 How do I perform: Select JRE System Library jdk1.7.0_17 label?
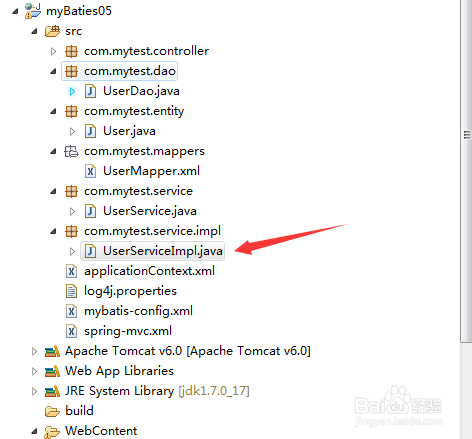pyautogui.click(x=157, y=391)
